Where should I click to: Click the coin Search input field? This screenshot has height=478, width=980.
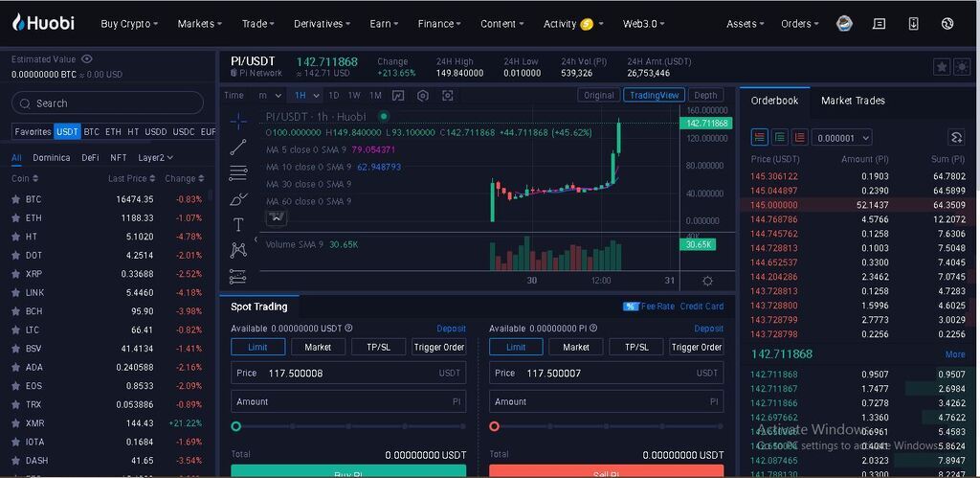point(107,103)
